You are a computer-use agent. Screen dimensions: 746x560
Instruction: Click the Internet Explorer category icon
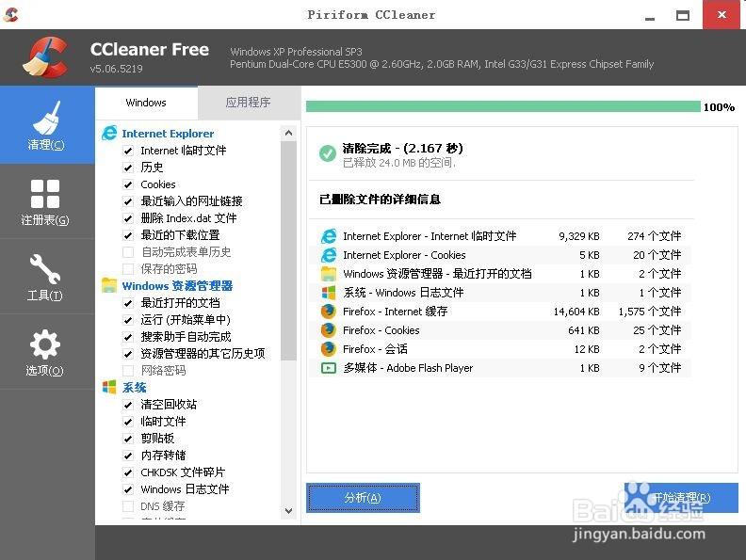[x=109, y=133]
